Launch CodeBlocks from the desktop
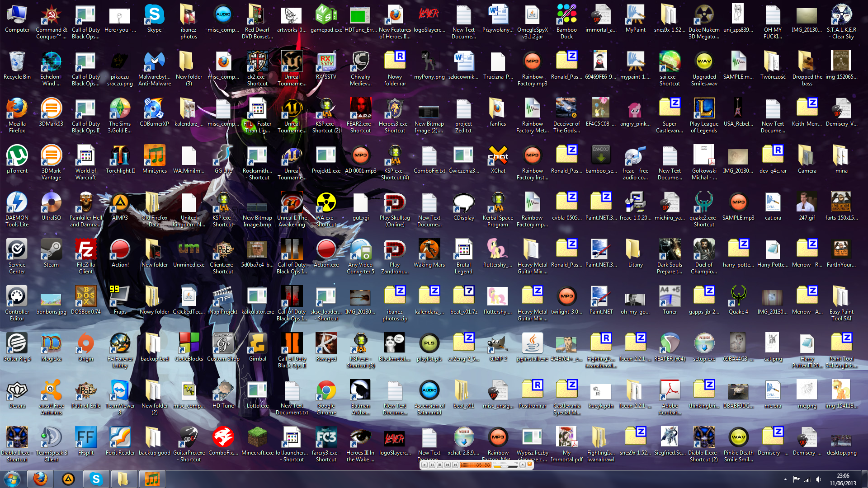 coord(189,347)
